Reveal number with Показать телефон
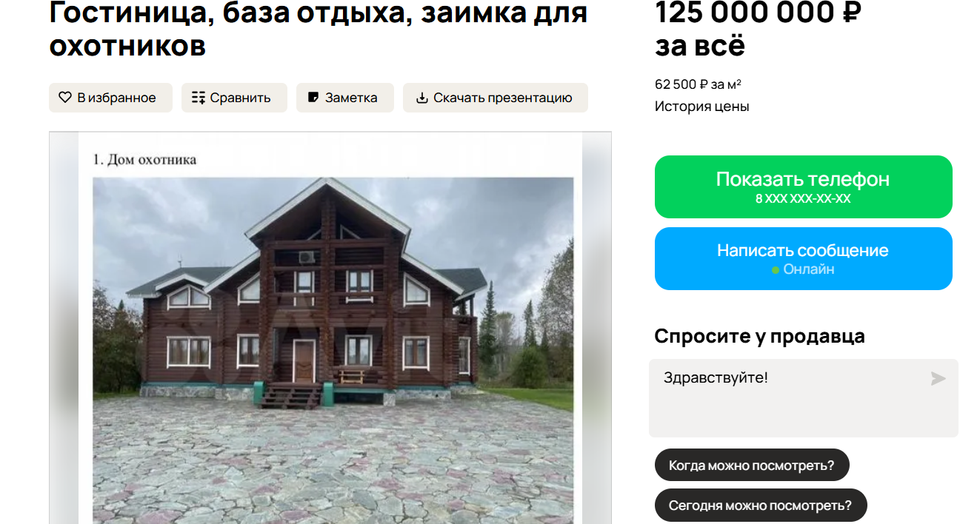The width and height of the screenshot is (980, 524). (803, 187)
